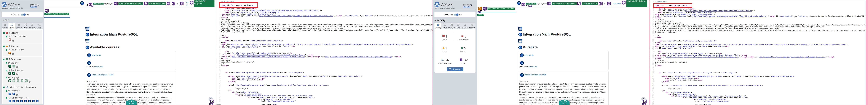This screenshot has width=868, height=105.
Task: Open the Admin User link beside 'Trainer/in:'
Action: (x=533, y=67)
